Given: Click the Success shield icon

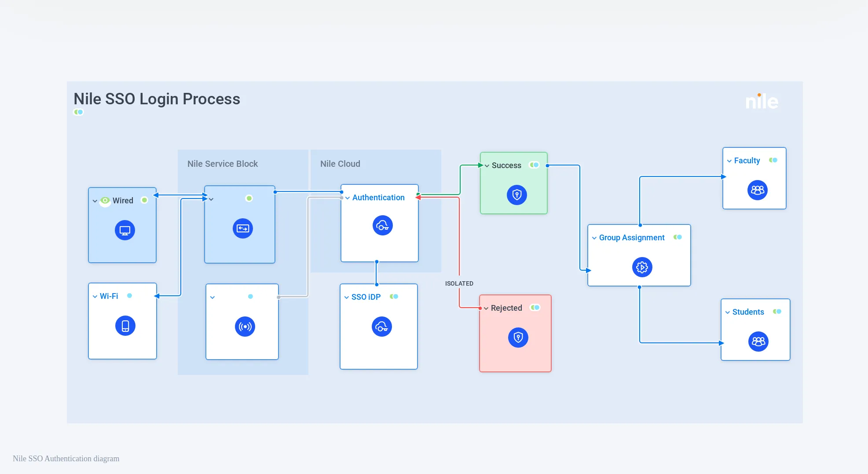Looking at the screenshot, I should coord(517,195).
